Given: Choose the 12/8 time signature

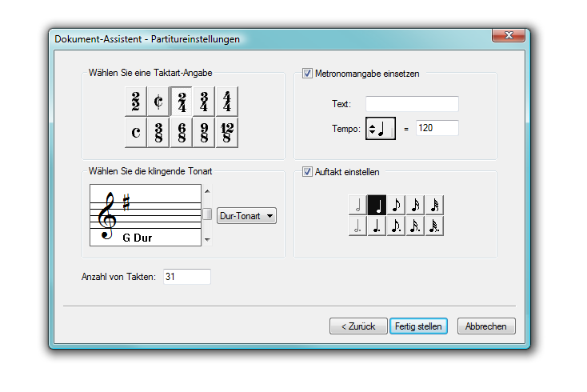Looking at the screenshot, I should 227,132.
